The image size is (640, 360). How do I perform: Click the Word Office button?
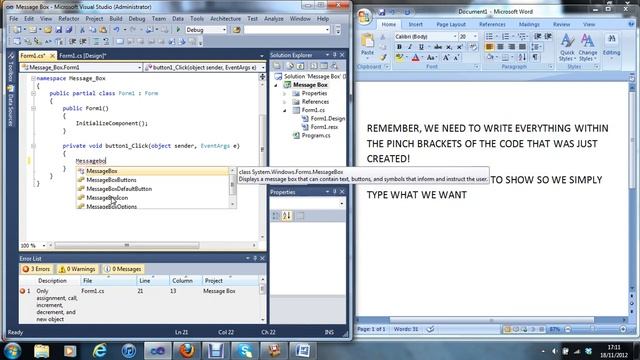pos(364,17)
